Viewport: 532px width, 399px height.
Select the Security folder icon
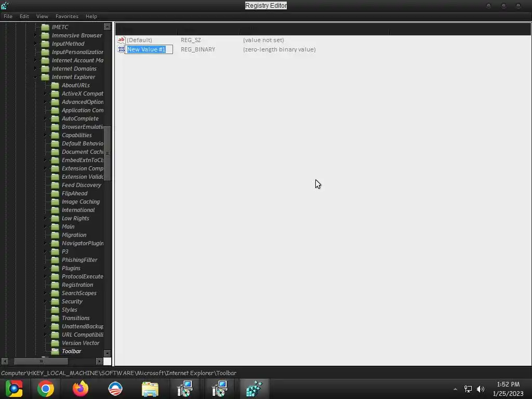point(55,301)
